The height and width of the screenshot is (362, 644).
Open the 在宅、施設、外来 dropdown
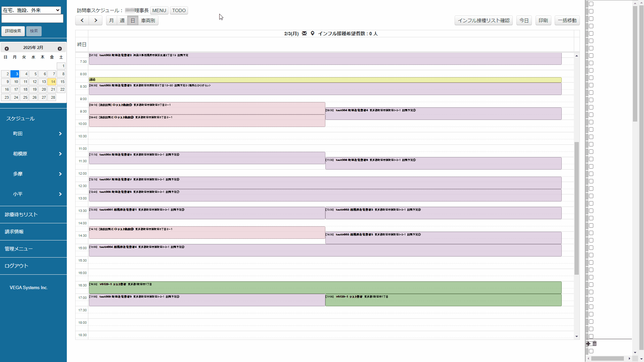coord(31,10)
